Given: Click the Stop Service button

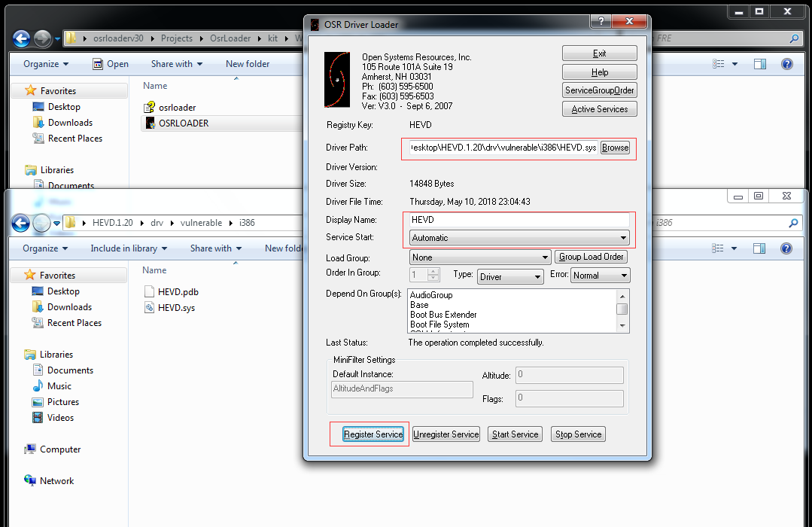Looking at the screenshot, I should coord(578,434).
